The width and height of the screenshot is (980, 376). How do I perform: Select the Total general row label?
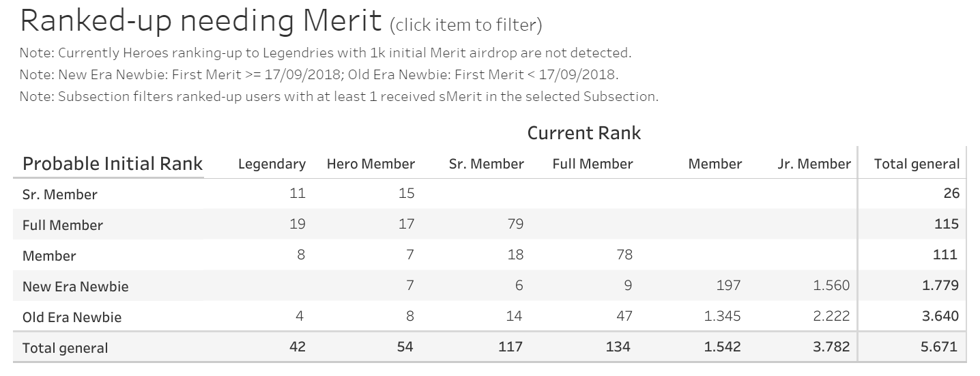[x=66, y=348]
